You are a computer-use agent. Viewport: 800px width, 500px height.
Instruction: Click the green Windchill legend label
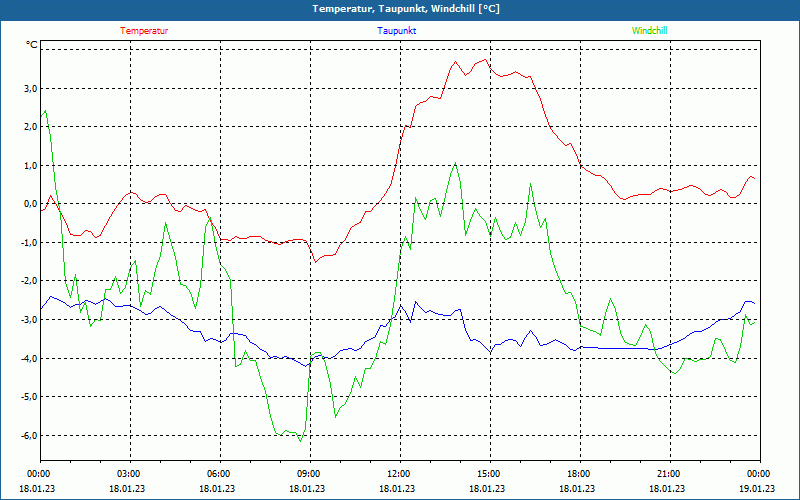pos(649,31)
